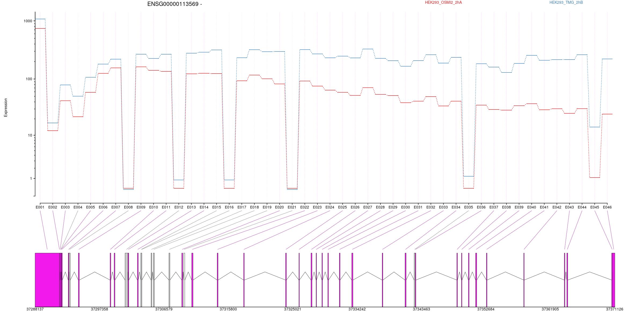Click exon label E021
The height and width of the screenshot is (322, 644).
point(292,207)
